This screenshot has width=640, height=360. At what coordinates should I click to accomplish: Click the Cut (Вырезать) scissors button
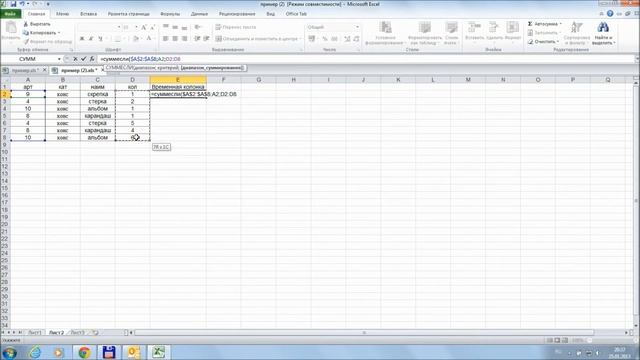[37, 24]
